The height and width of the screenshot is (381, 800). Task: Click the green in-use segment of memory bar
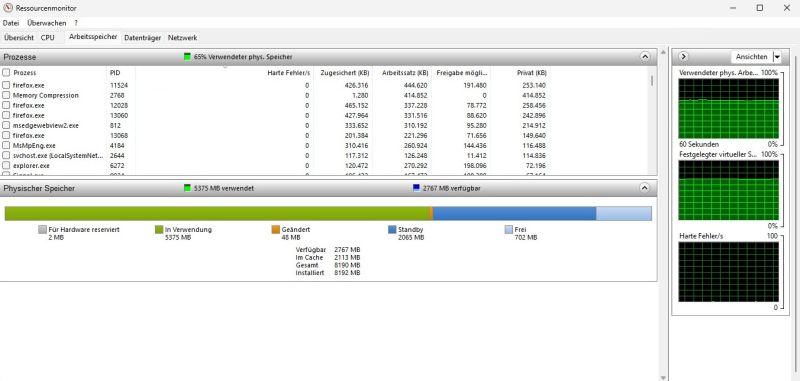coord(217,214)
